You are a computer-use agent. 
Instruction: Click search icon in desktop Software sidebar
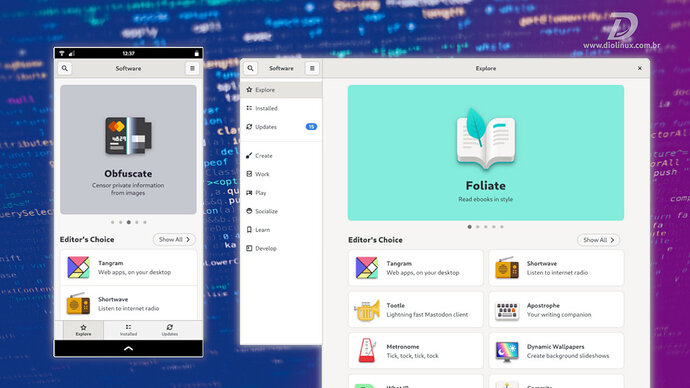pos(250,68)
